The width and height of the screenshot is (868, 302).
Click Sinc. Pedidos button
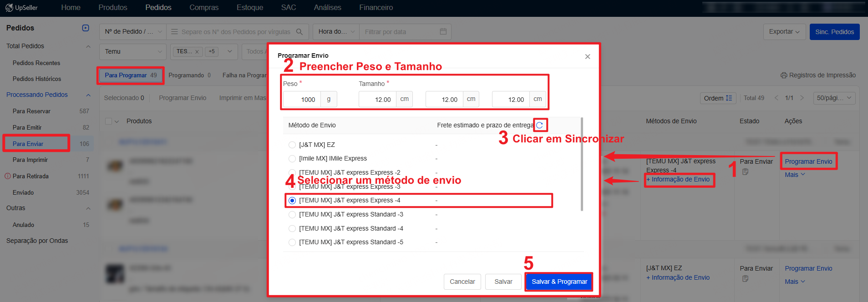point(835,32)
